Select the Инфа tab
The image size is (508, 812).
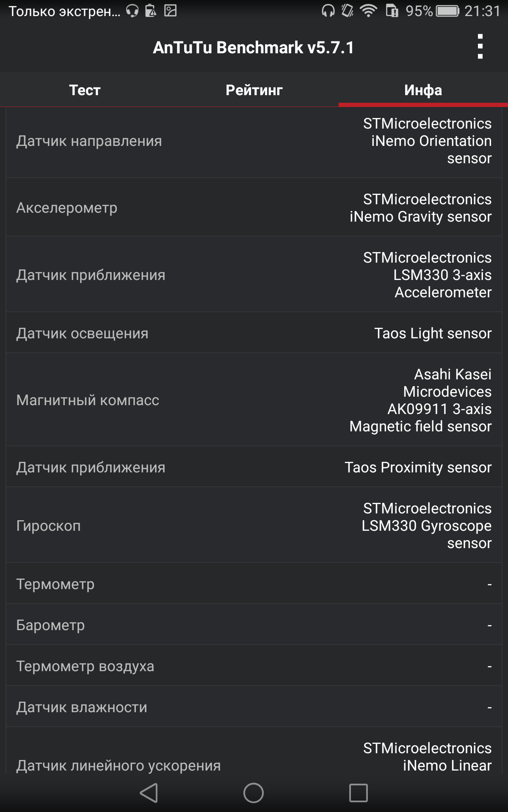tap(423, 90)
